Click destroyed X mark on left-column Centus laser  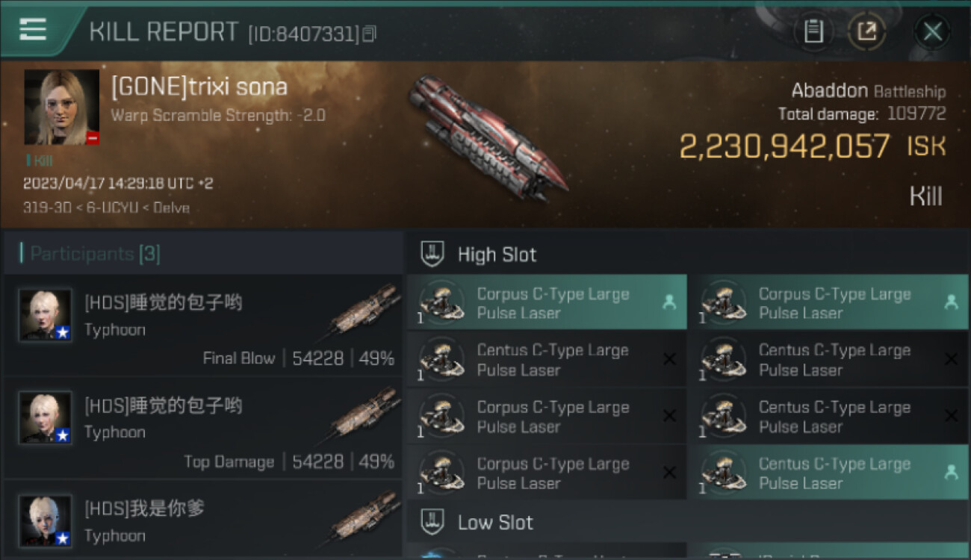(669, 359)
